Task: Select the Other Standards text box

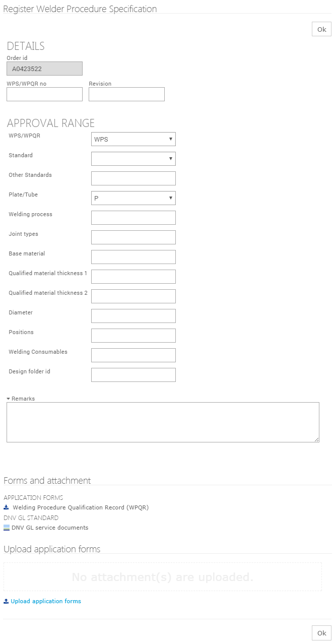Action: [133, 178]
